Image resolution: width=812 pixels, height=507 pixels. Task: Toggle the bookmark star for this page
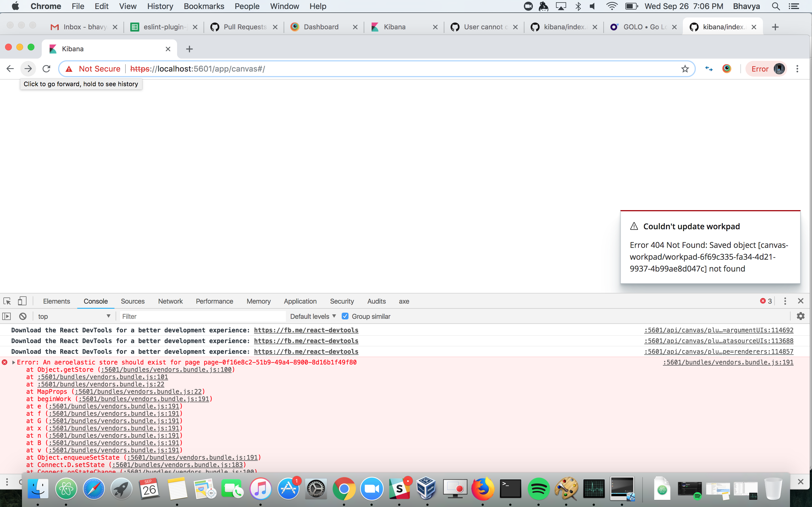pos(685,68)
